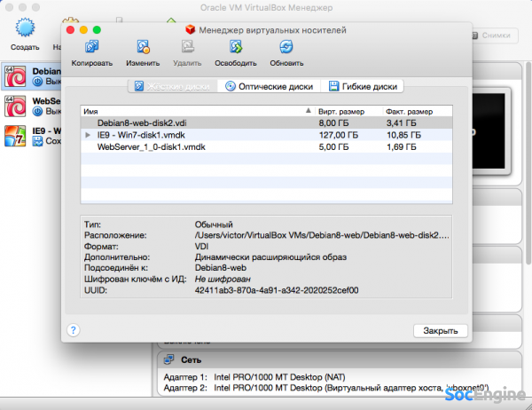Image resolution: width=532 pixels, height=410 pixels.
Task: Click the Адаптер 2 host adapter entry
Action: click(x=326, y=388)
